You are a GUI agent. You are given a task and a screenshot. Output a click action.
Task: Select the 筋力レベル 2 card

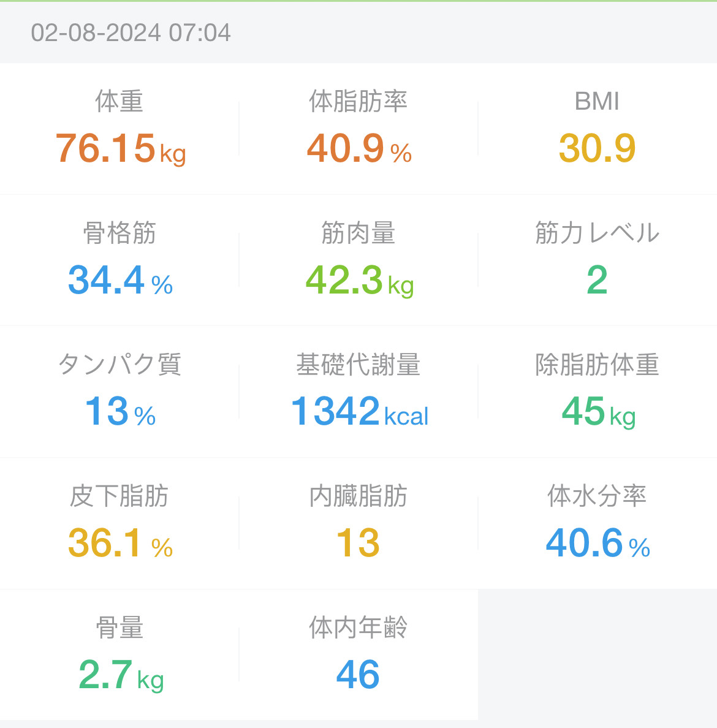click(x=597, y=260)
